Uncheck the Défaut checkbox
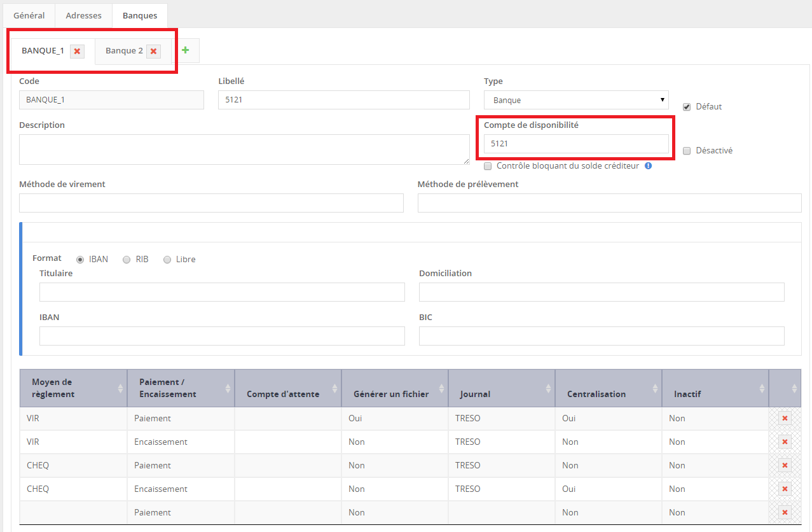Image resolution: width=812 pixels, height=532 pixels. tap(687, 107)
